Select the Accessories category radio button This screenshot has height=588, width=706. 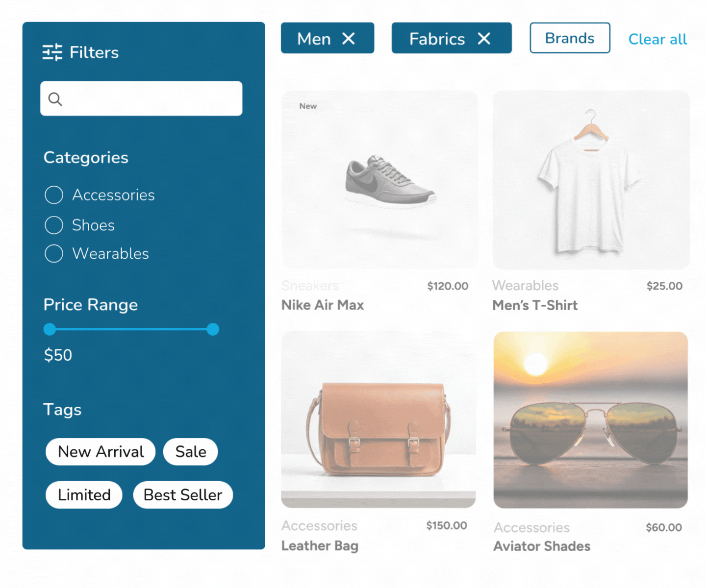pos(54,195)
